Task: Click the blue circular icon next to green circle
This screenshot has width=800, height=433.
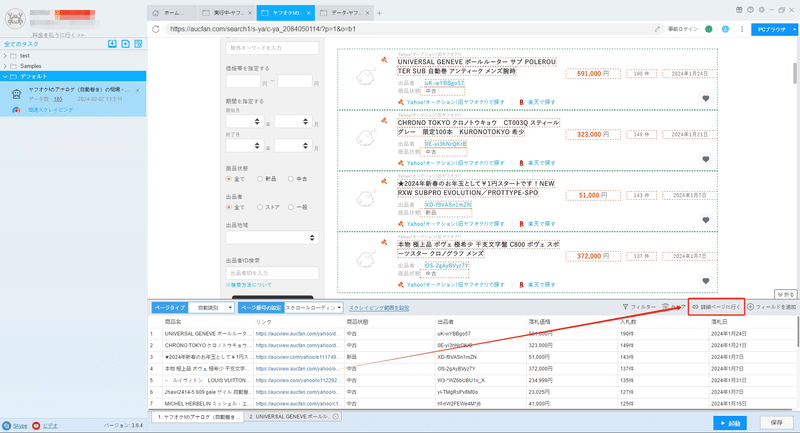Action: pos(725,29)
